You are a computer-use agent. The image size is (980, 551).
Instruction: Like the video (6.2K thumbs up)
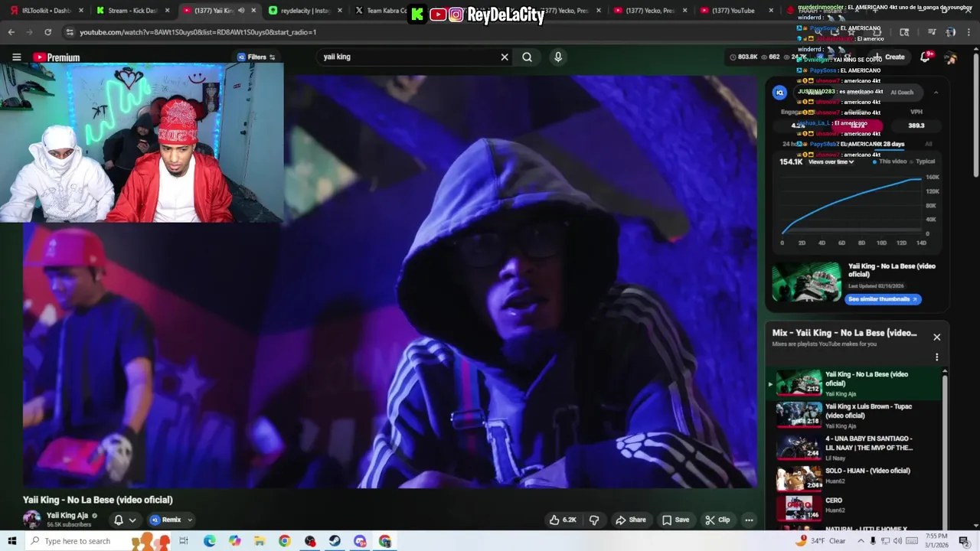coord(562,520)
